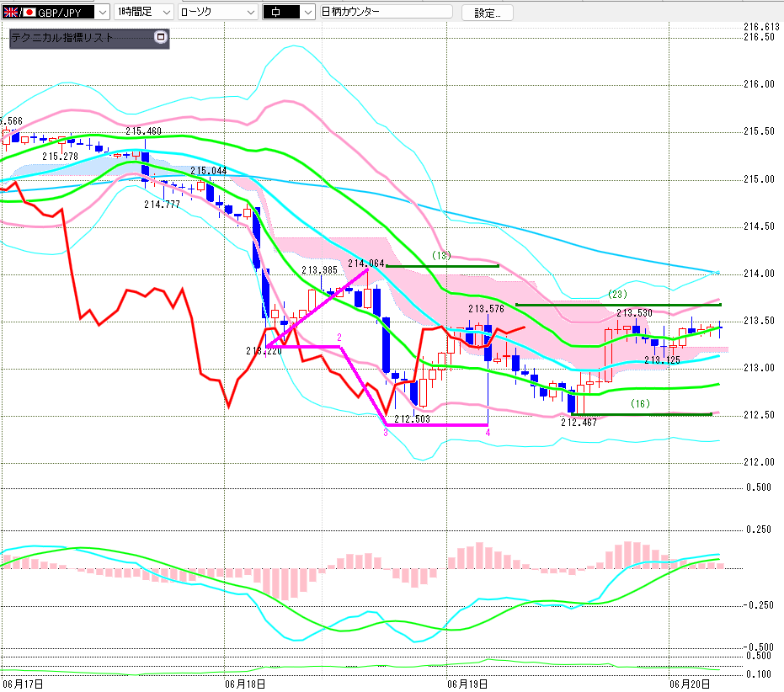The height and width of the screenshot is (692, 784).
Task: Click the 215.044 price label
Action: click(209, 171)
